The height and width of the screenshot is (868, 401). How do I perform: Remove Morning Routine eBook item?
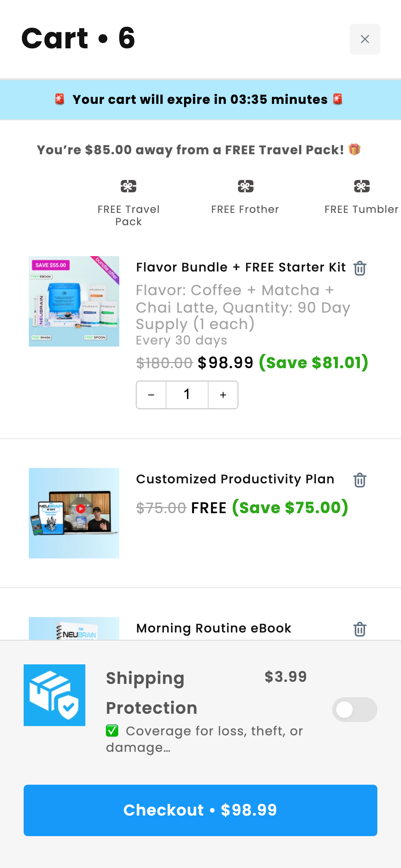[360, 629]
